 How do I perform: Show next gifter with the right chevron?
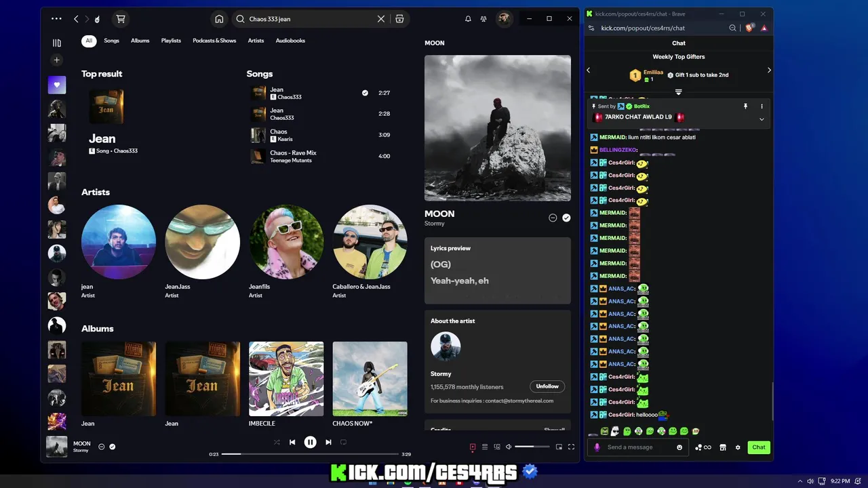(769, 70)
